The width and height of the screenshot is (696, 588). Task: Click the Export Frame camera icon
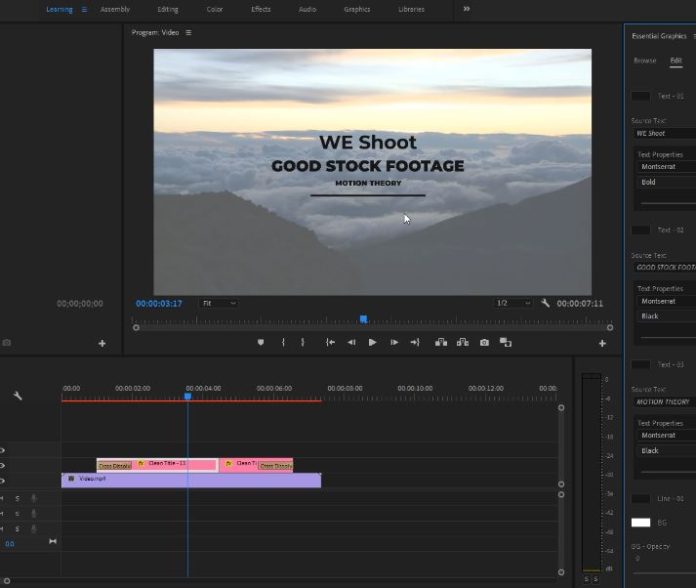484,342
